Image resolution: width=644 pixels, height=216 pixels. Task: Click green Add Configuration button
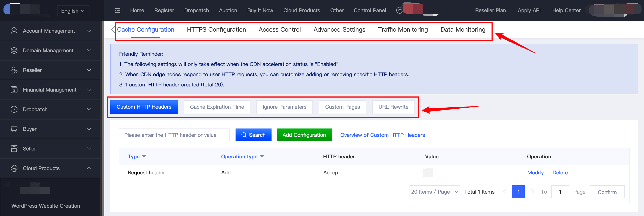pyautogui.click(x=304, y=135)
